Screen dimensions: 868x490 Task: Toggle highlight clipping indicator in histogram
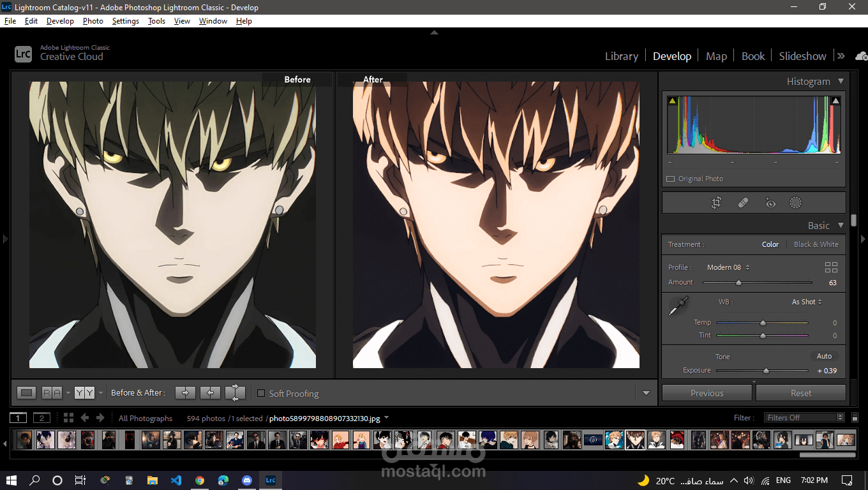pos(835,100)
